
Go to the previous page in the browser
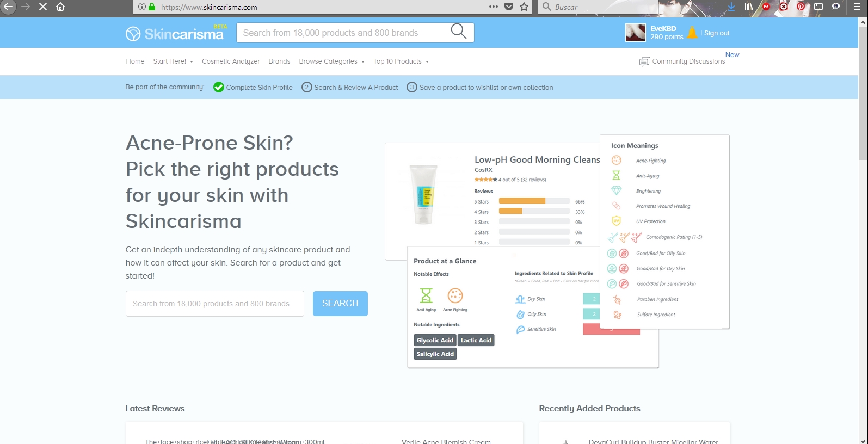tap(8, 7)
